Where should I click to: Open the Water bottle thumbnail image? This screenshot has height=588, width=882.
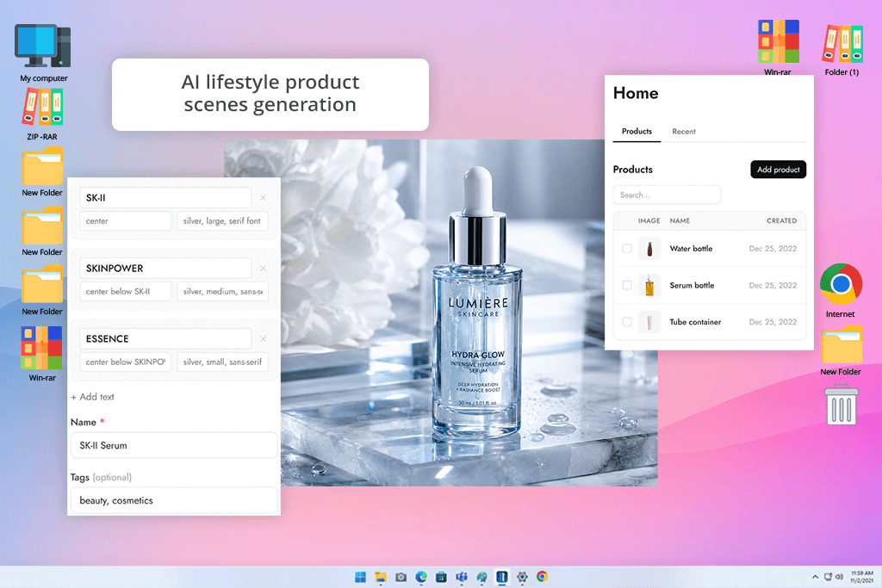tap(649, 249)
